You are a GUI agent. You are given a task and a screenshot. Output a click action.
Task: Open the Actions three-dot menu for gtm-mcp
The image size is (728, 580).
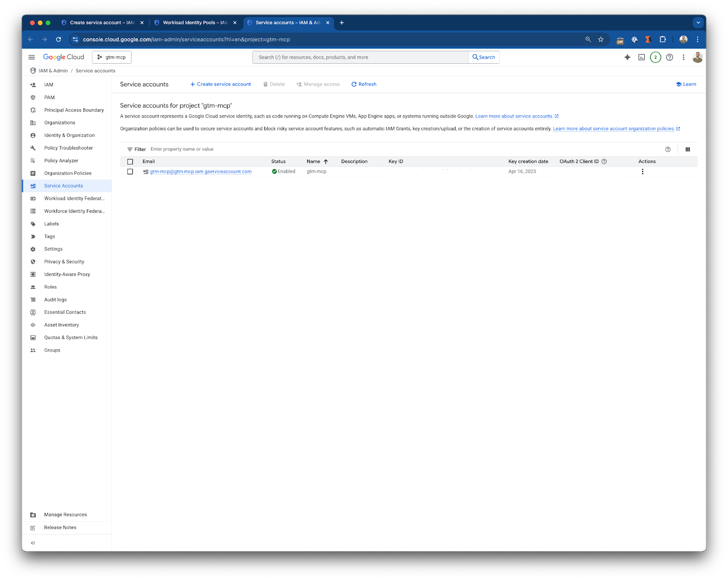642,171
